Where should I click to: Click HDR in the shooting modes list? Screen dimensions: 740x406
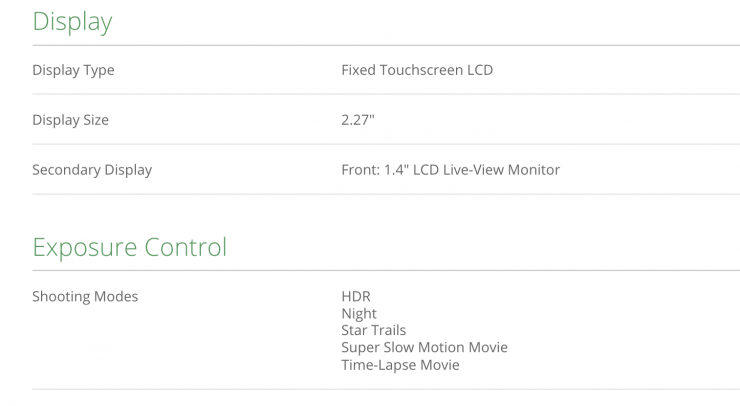(356, 297)
